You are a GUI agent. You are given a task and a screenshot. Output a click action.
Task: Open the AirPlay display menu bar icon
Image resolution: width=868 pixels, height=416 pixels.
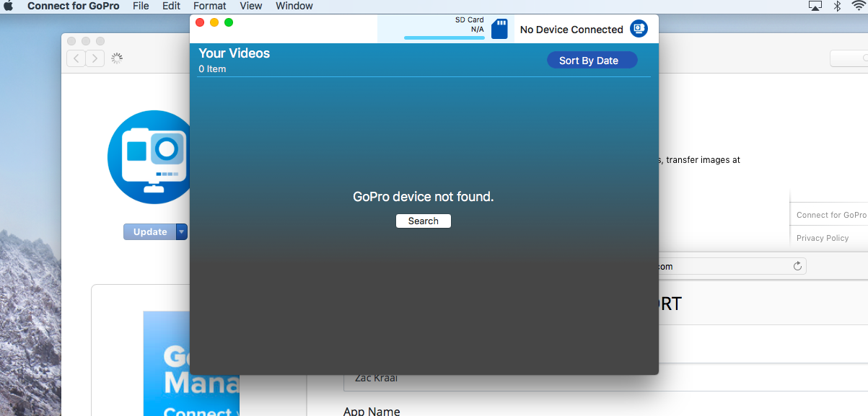815,6
